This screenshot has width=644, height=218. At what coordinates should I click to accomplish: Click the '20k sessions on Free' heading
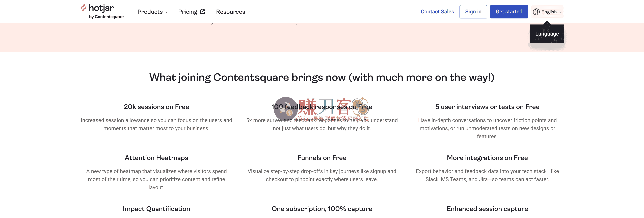(x=156, y=107)
